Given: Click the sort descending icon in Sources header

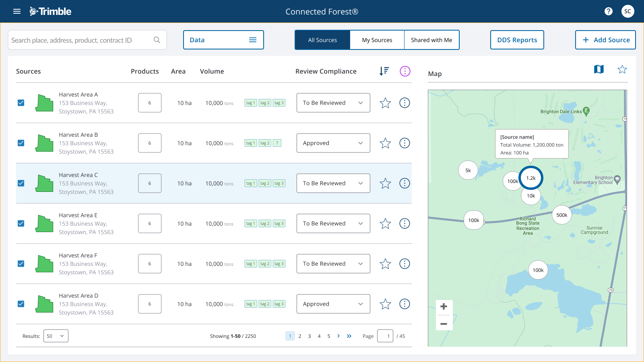Looking at the screenshot, I should pyautogui.click(x=384, y=71).
